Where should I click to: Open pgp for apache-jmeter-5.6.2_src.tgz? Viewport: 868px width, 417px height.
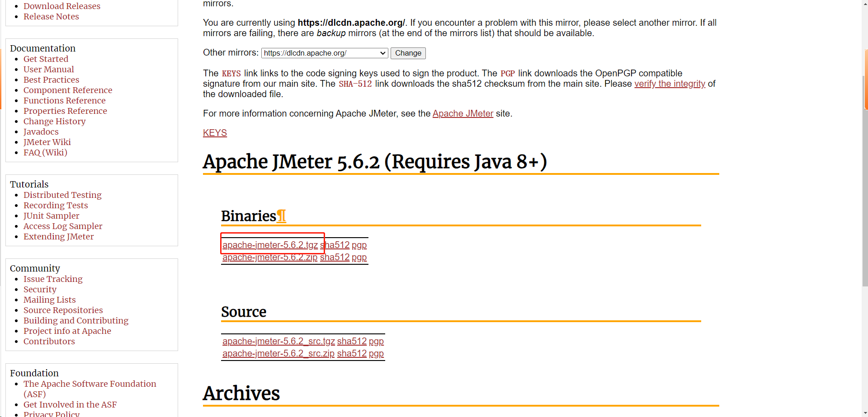point(376,341)
